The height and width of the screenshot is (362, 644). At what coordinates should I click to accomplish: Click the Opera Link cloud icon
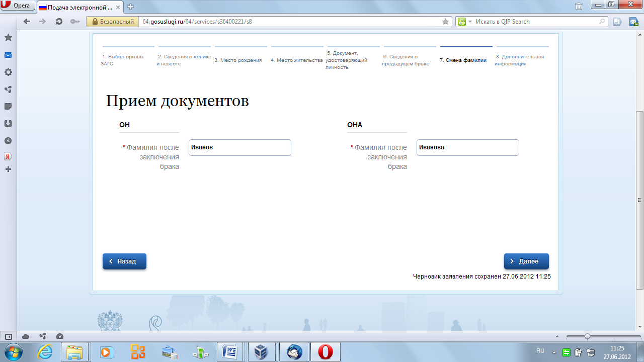click(25, 336)
